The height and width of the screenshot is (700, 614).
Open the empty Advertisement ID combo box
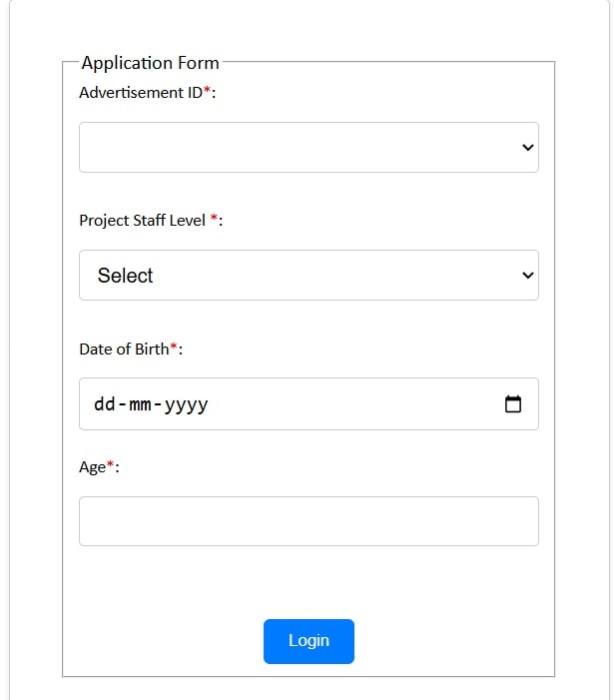point(308,148)
